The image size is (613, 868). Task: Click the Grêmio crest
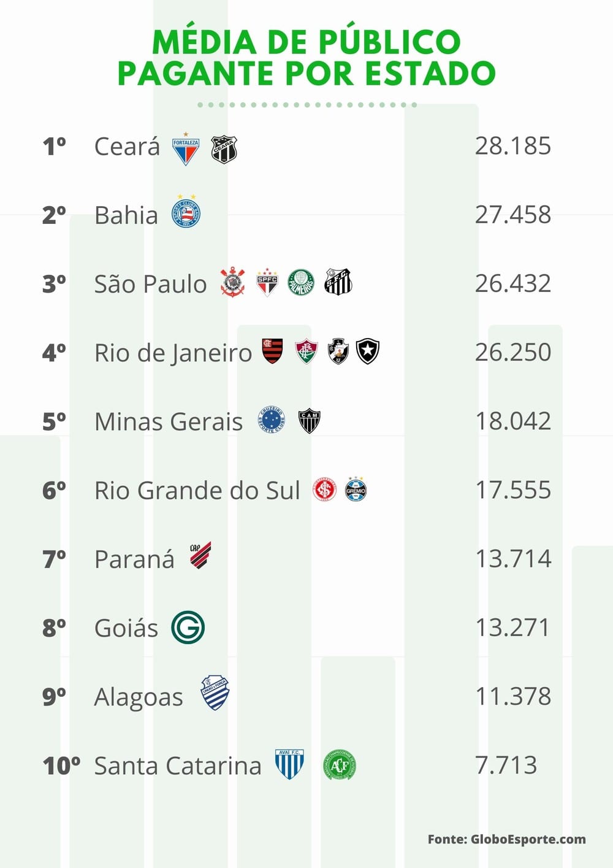point(356,489)
